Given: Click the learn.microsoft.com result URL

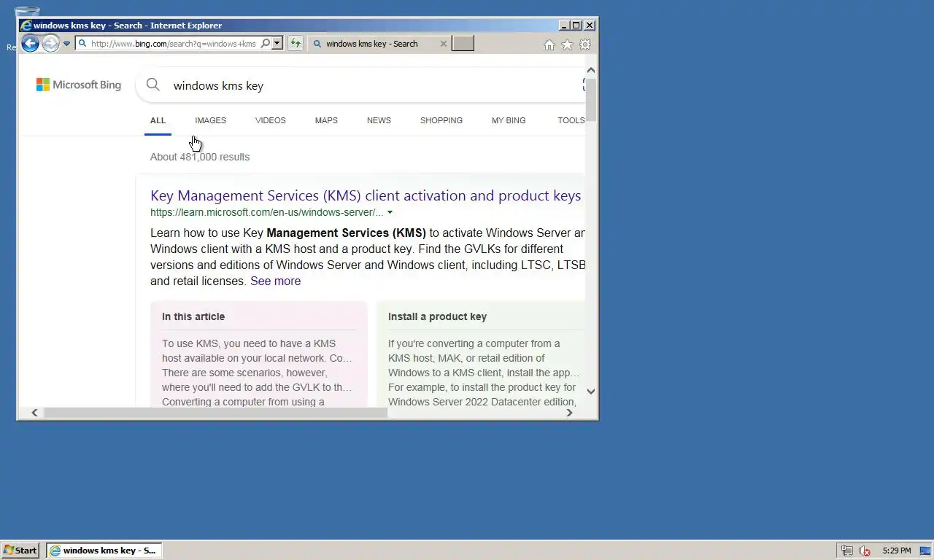Looking at the screenshot, I should coord(266,212).
